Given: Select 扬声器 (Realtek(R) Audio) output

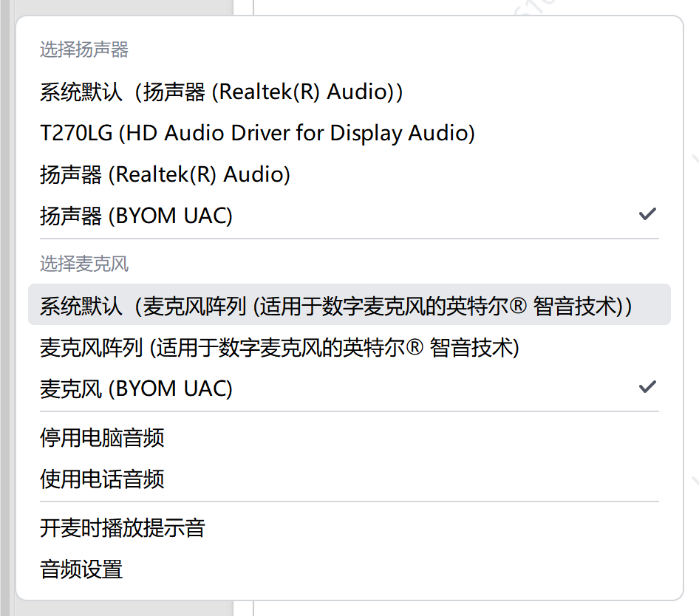Looking at the screenshot, I should 165,175.
